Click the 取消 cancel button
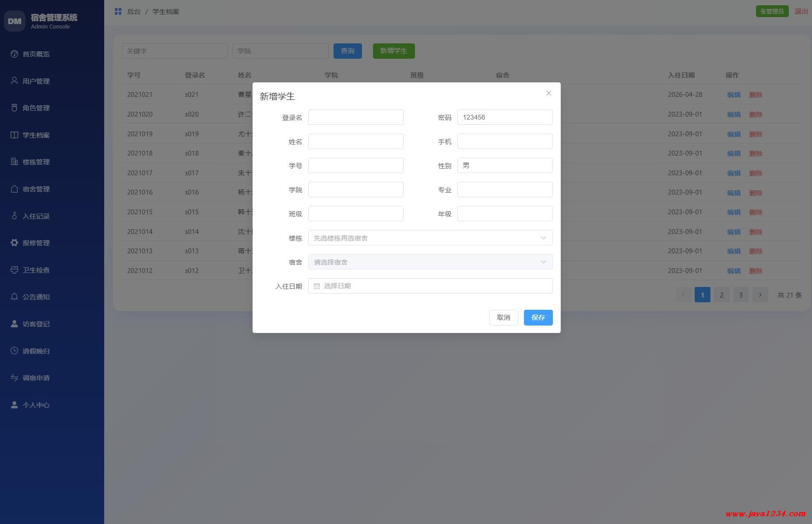This screenshot has height=524, width=812. (x=503, y=318)
